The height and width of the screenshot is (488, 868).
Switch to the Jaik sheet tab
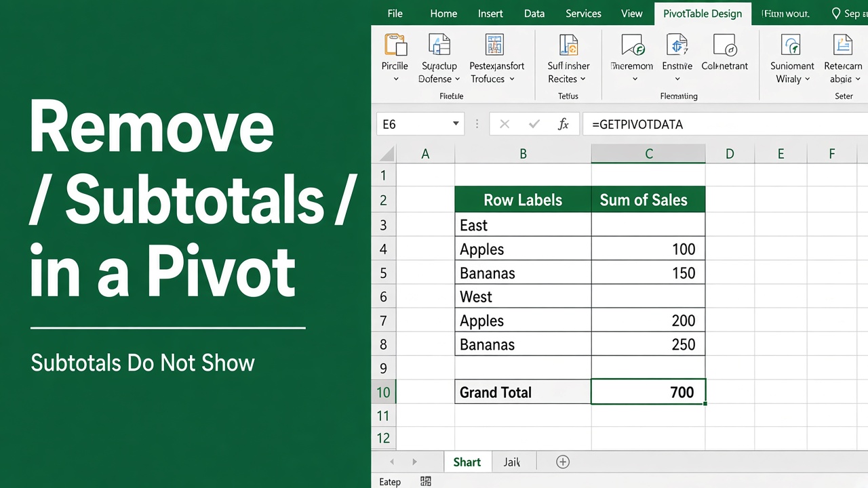512,462
